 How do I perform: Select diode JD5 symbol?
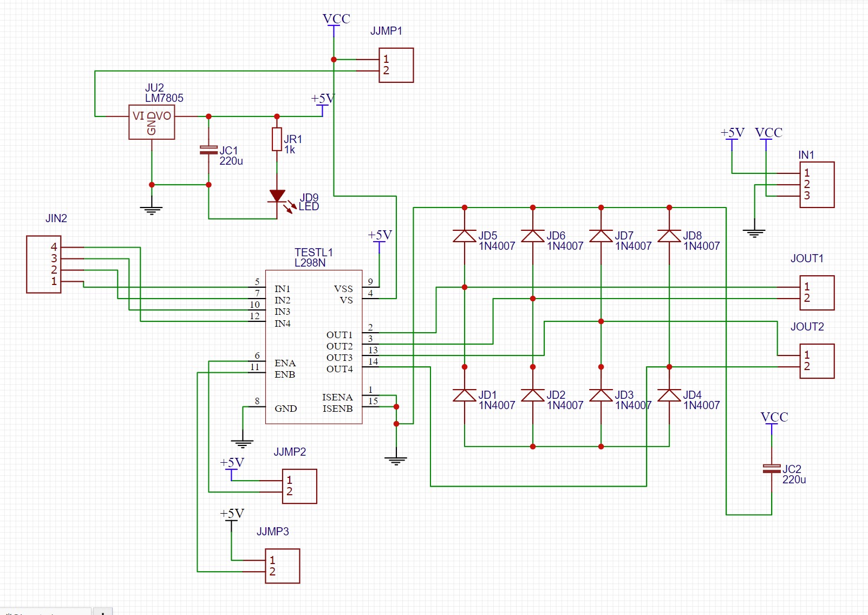point(465,236)
